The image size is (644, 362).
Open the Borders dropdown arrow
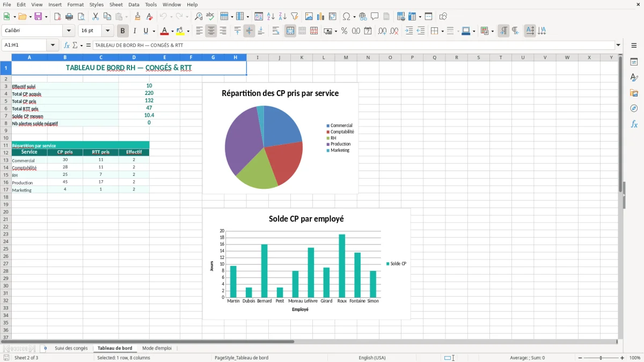click(442, 31)
